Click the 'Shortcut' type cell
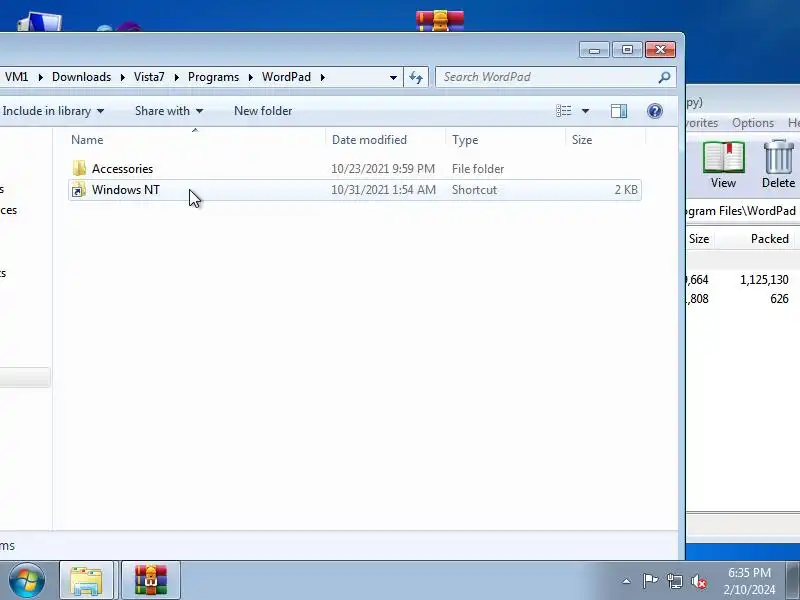This screenshot has height=600, width=800. coord(474,190)
